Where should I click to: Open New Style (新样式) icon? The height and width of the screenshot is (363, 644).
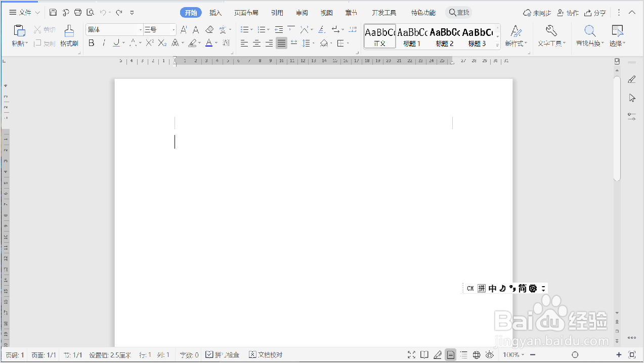(516, 31)
